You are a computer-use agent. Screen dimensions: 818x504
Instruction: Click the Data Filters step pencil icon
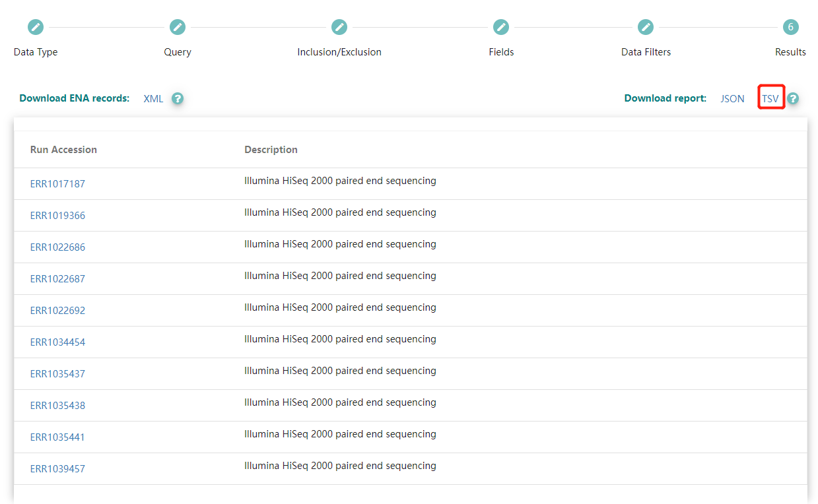click(646, 27)
